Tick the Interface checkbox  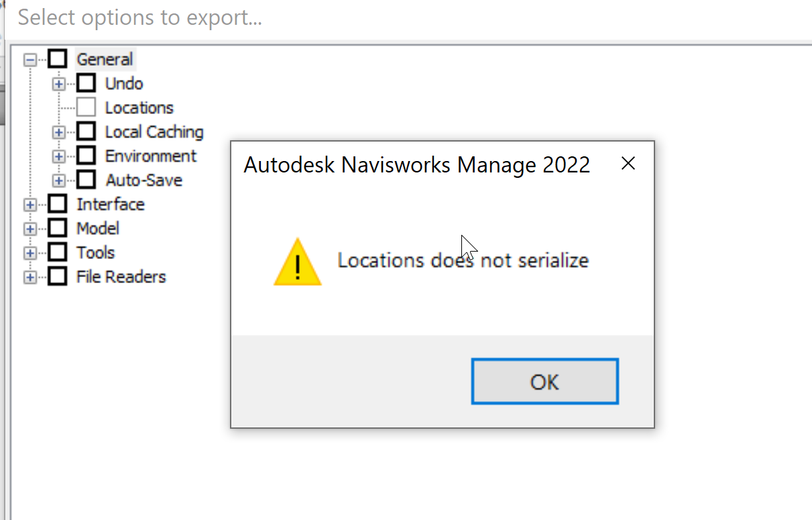(58, 204)
